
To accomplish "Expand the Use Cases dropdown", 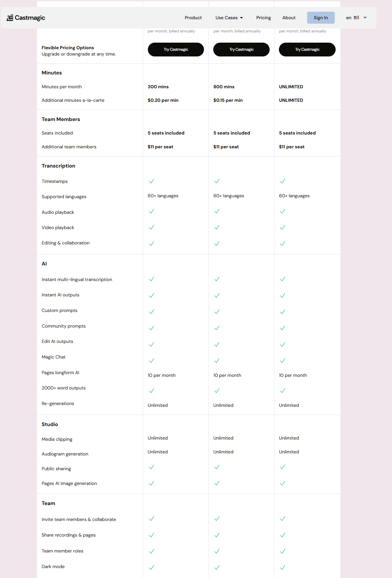I will pyautogui.click(x=229, y=17).
